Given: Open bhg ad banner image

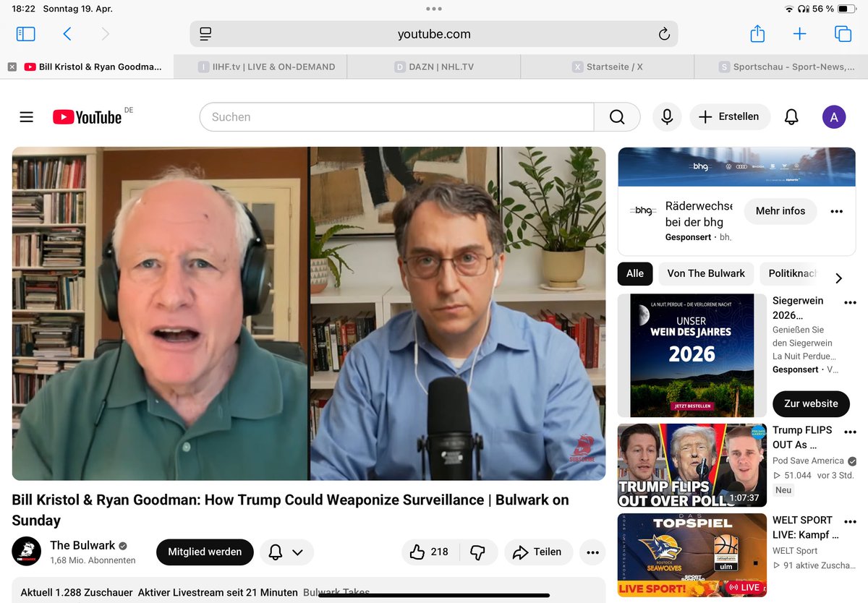Looking at the screenshot, I should 737,167.
